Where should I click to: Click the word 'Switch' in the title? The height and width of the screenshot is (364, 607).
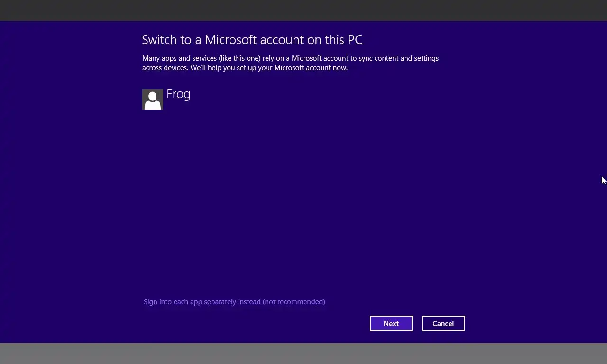159,40
